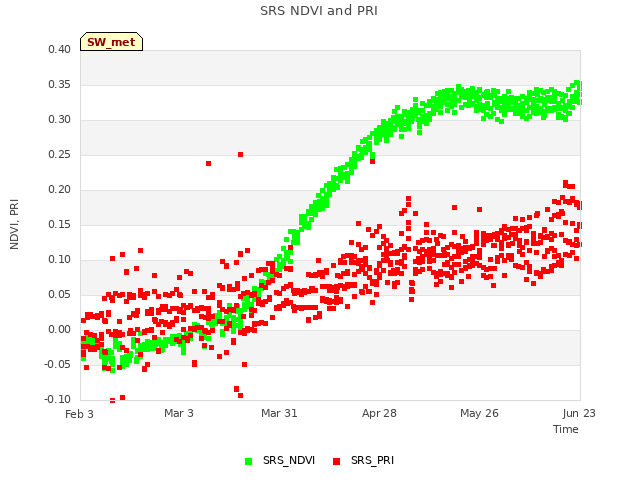The width and height of the screenshot is (640, 480).
Task: Click the red outlier point near 0.25 in March
Action: point(240,154)
